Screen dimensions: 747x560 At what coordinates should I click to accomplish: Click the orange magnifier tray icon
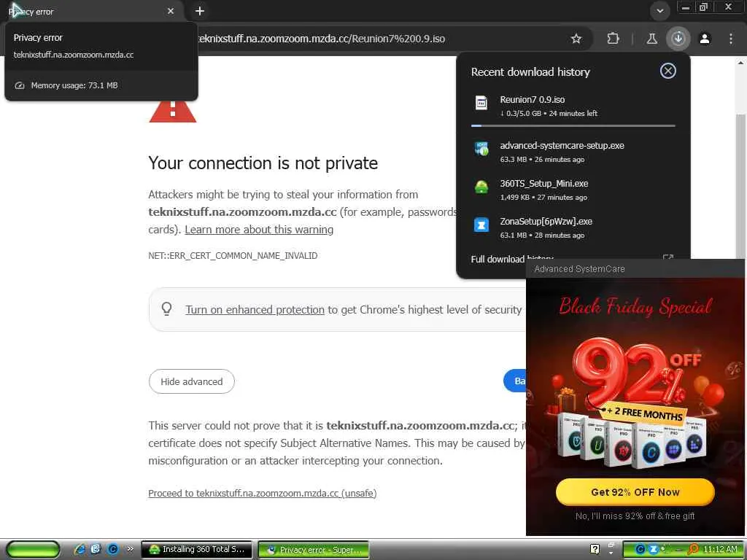(x=694, y=549)
